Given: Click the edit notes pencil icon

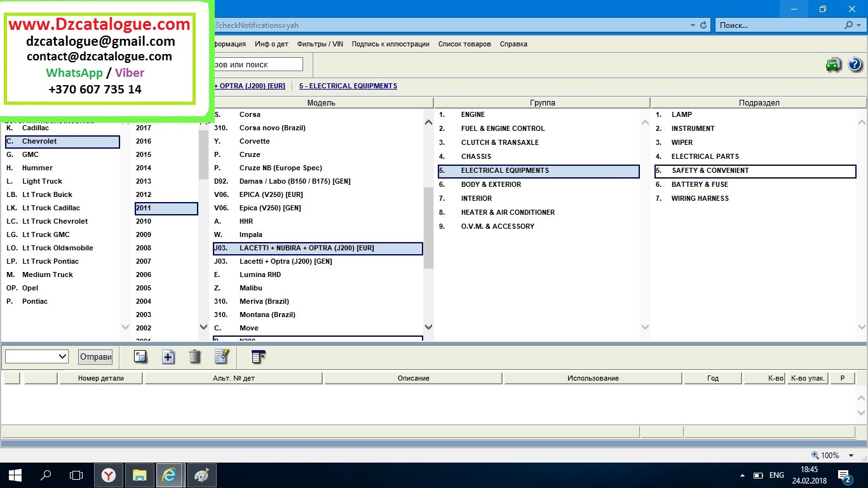Looking at the screenshot, I should (x=222, y=356).
